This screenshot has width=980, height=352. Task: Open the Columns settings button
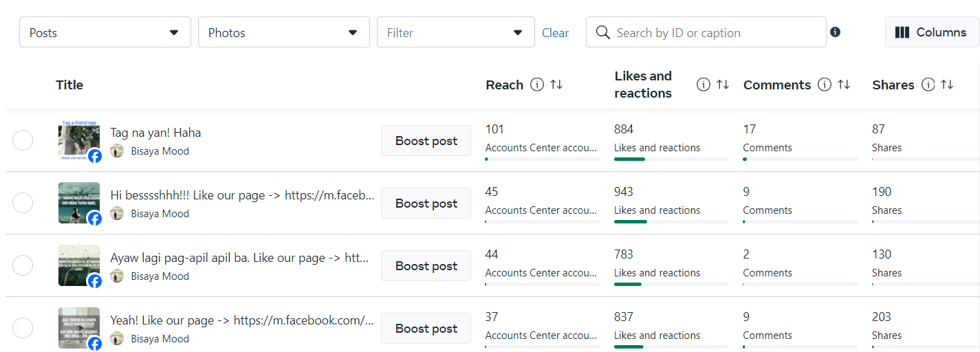[930, 32]
